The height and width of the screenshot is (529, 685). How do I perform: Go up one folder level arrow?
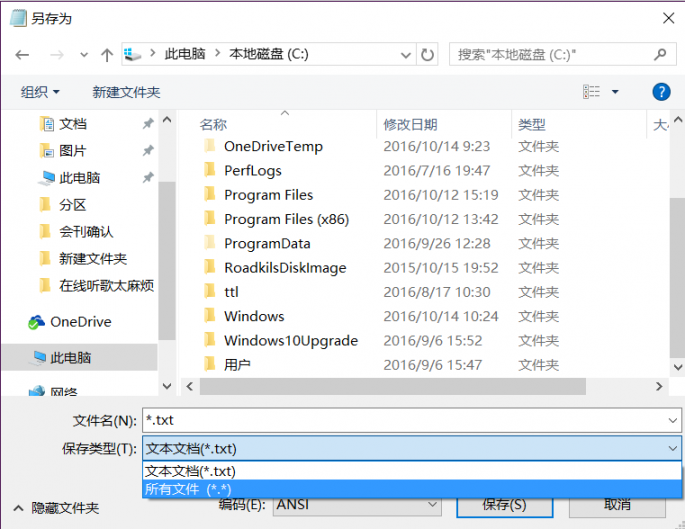coord(107,55)
